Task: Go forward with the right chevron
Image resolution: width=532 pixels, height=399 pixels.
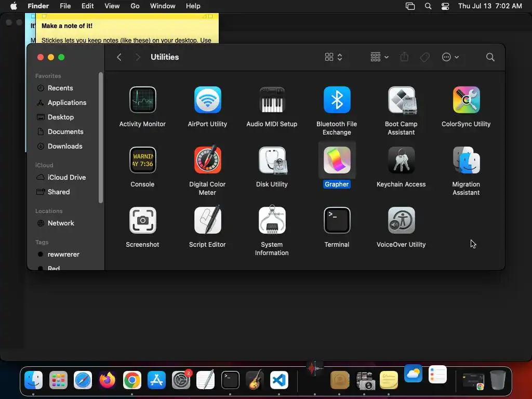Action: point(137,57)
